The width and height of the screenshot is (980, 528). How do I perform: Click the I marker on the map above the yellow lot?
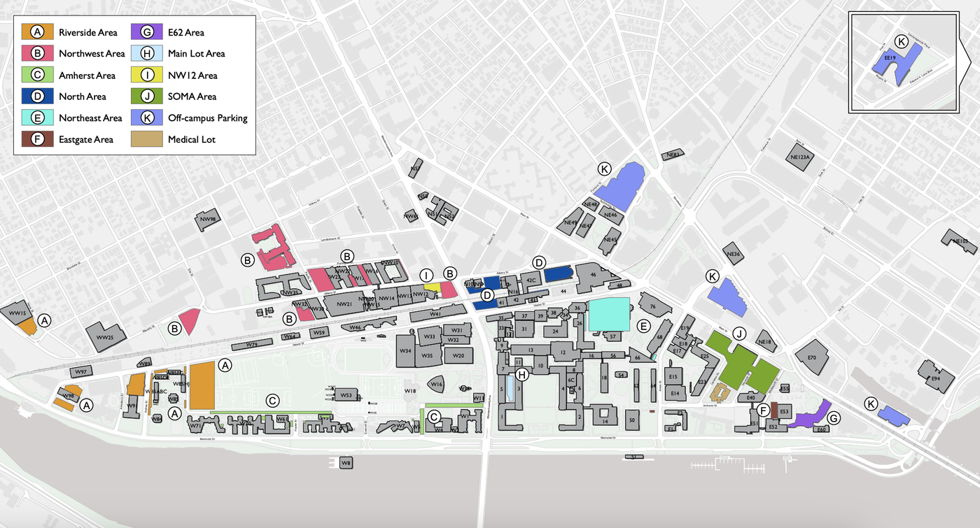tap(425, 276)
